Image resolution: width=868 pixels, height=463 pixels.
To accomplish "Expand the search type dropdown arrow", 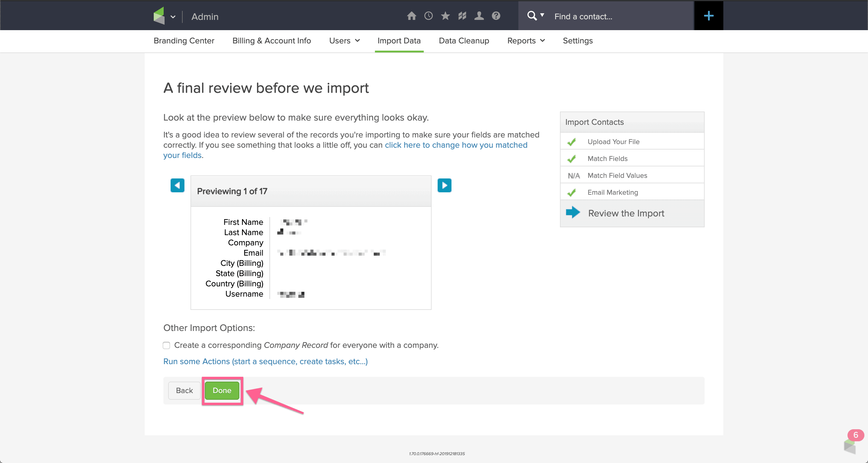I will tap(542, 15).
